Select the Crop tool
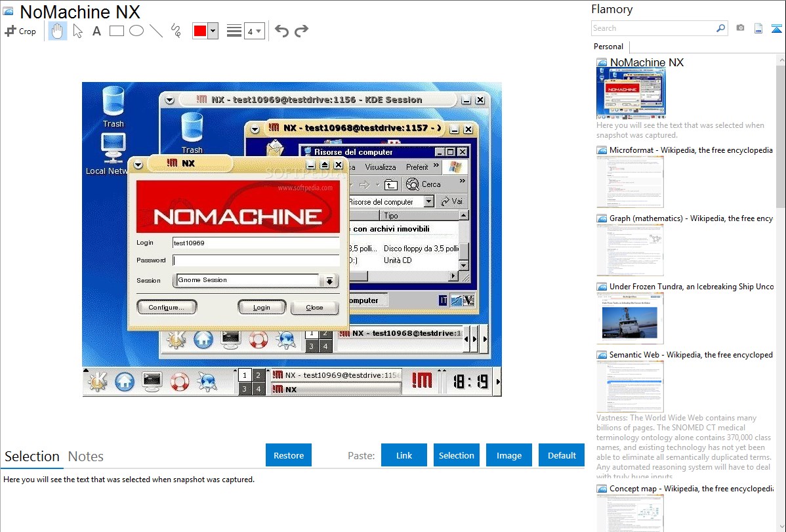 click(x=20, y=31)
